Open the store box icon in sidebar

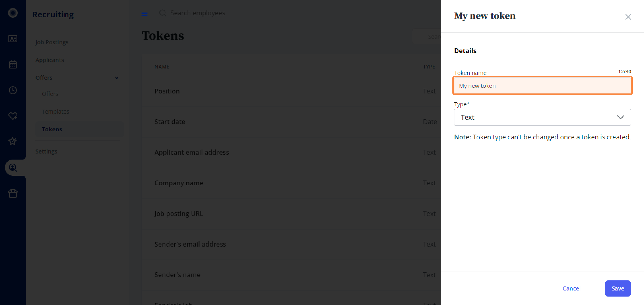click(13, 193)
